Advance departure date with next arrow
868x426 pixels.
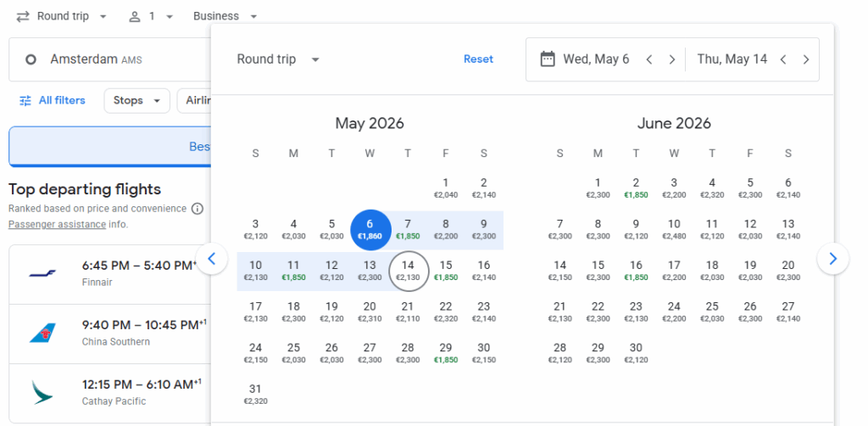(x=672, y=59)
